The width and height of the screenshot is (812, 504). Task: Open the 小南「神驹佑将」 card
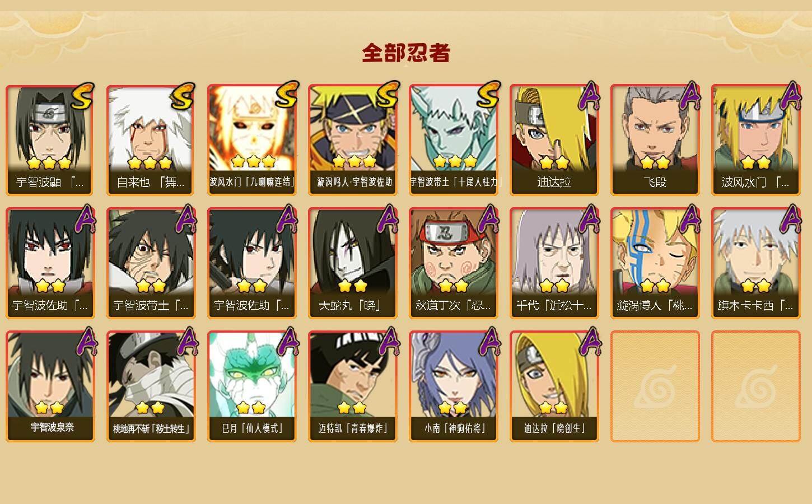coord(453,386)
